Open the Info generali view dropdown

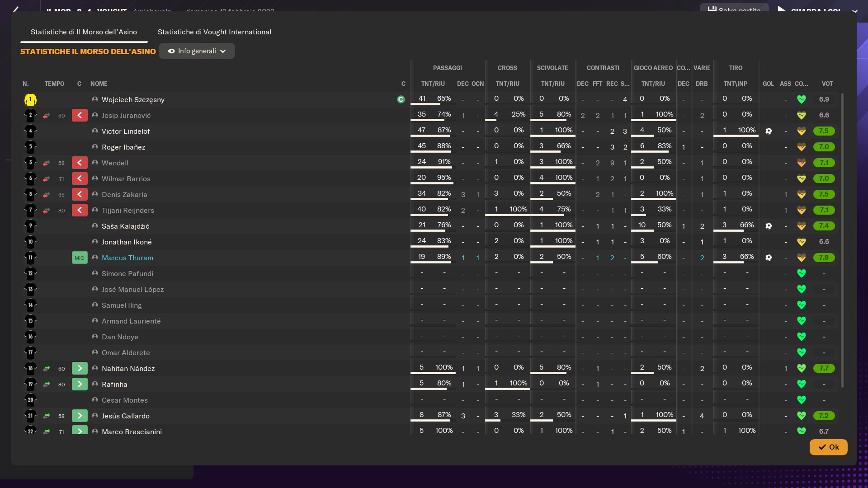pos(197,51)
